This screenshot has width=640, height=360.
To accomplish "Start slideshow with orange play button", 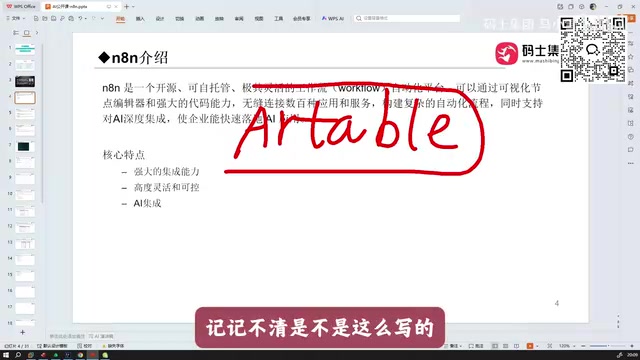I will [530, 346].
